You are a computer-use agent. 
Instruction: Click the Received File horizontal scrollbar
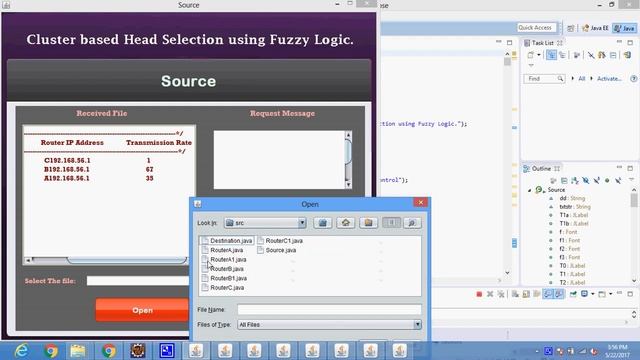coord(108,260)
